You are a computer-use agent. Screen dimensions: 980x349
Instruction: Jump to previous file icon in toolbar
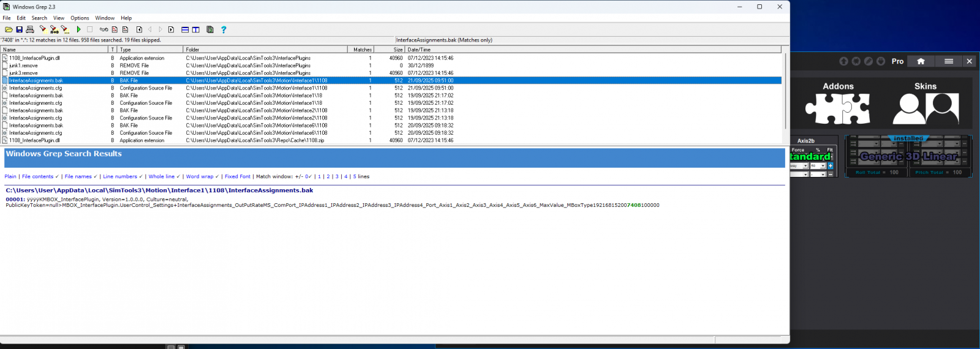[x=139, y=29]
